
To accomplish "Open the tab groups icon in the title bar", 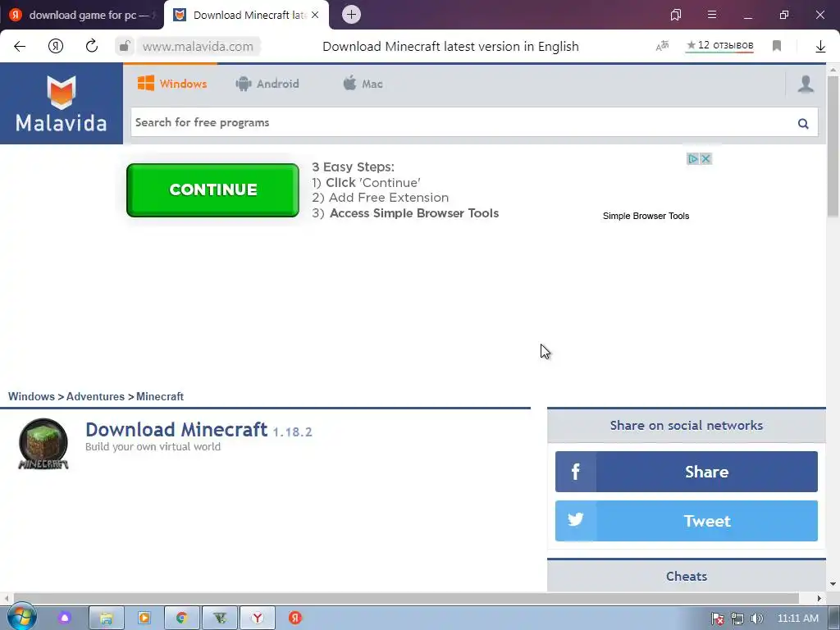I will tap(676, 15).
